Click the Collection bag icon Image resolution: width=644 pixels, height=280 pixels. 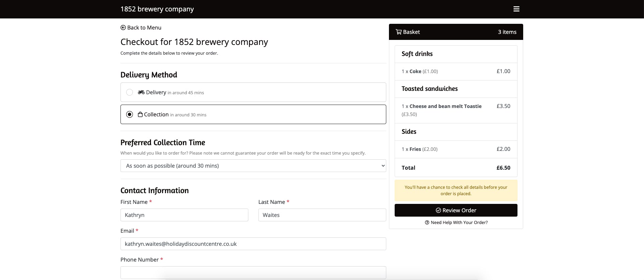[x=140, y=114]
